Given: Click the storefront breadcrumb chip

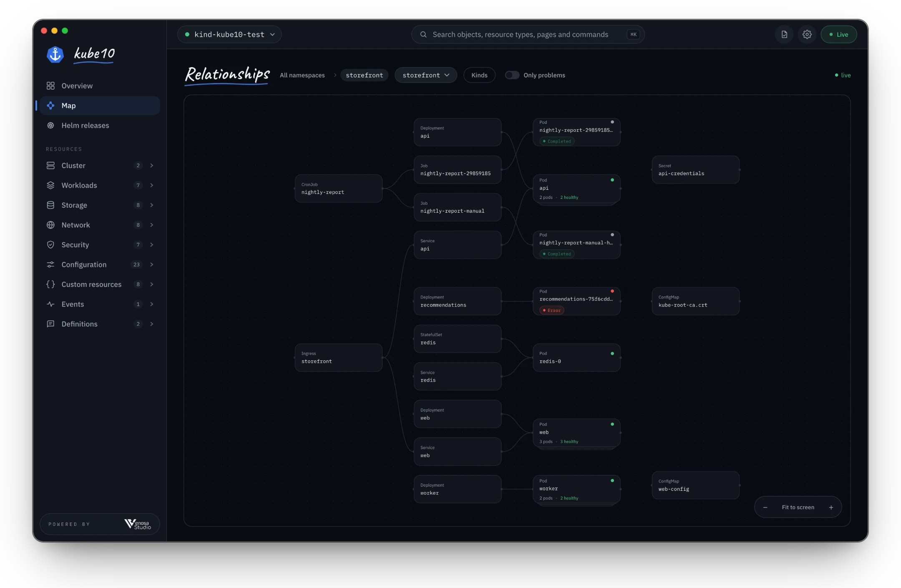Looking at the screenshot, I should pos(364,75).
